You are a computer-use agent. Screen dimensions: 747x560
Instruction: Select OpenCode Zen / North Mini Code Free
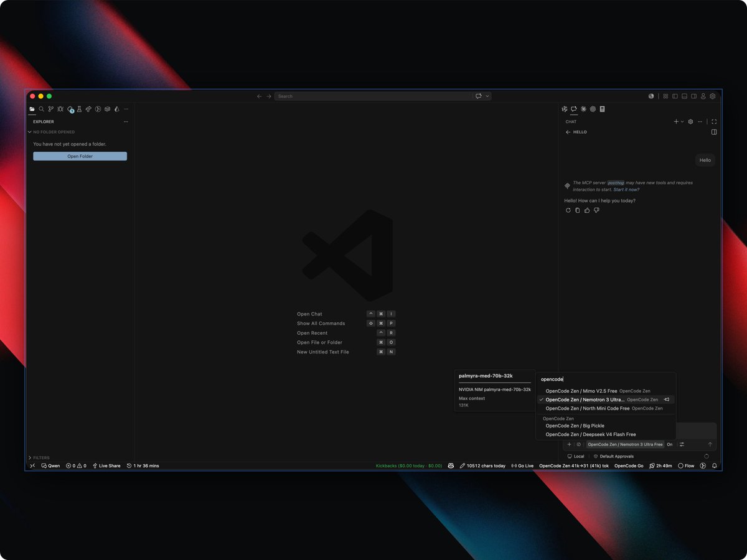[x=606, y=408]
